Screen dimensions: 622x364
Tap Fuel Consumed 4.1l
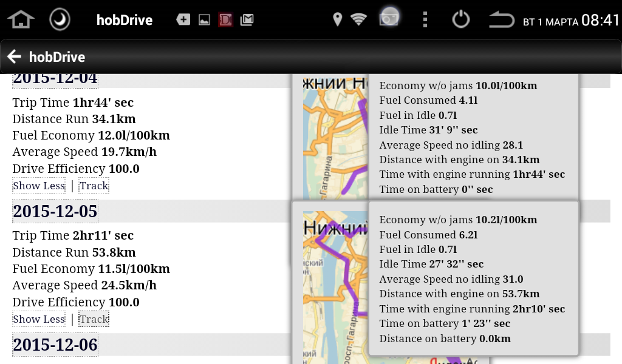(x=428, y=100)
